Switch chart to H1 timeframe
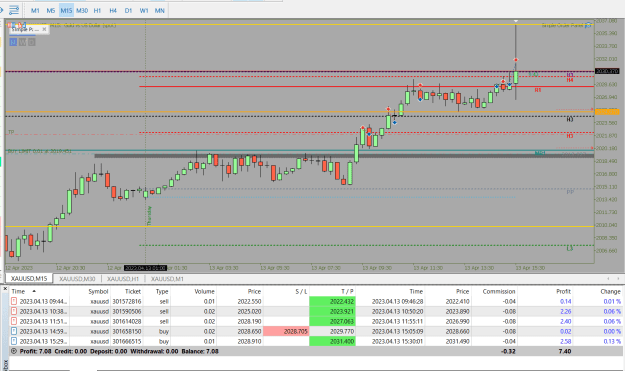This screenshot has height=371, width=625. click(x=97, y=11)
